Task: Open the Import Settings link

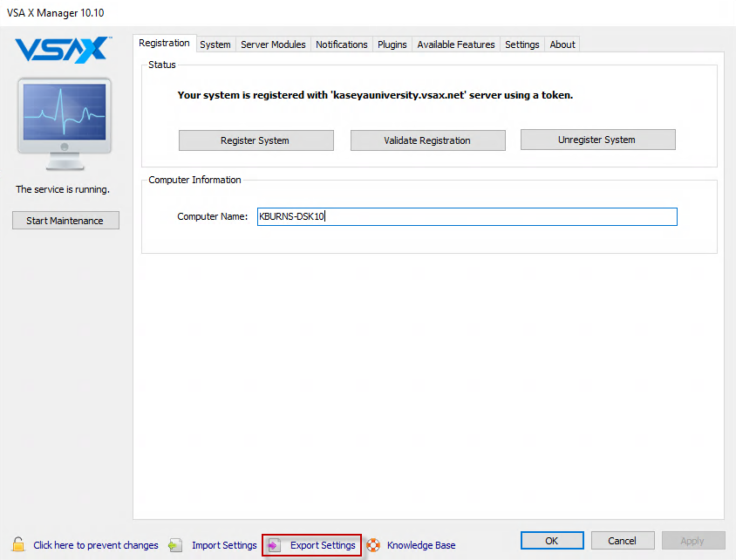Action: pyautogui.click(x=224, y=545)
